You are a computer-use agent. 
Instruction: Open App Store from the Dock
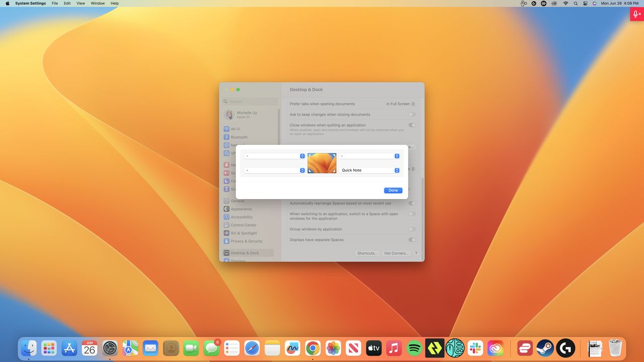[69, 348]
